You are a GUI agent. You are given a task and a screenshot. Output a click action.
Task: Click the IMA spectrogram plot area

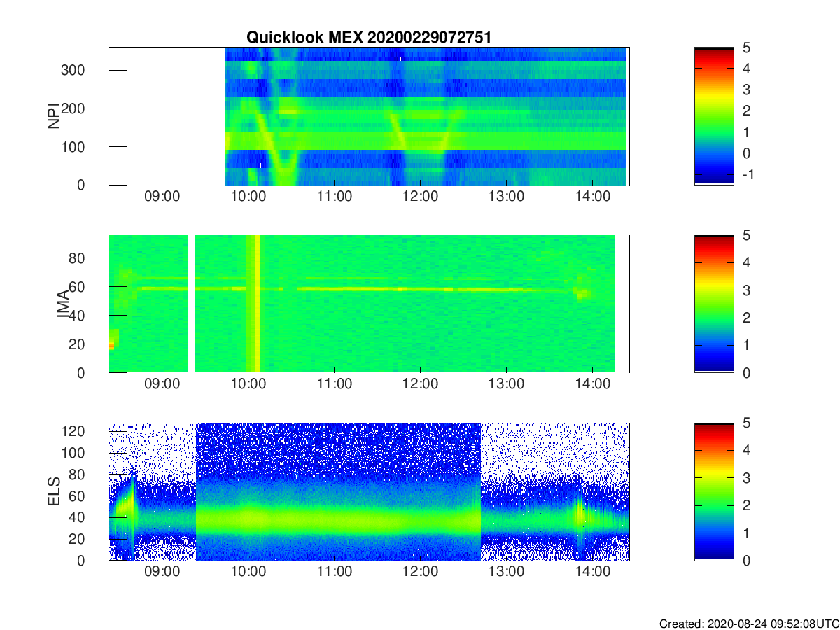(369, 304)
